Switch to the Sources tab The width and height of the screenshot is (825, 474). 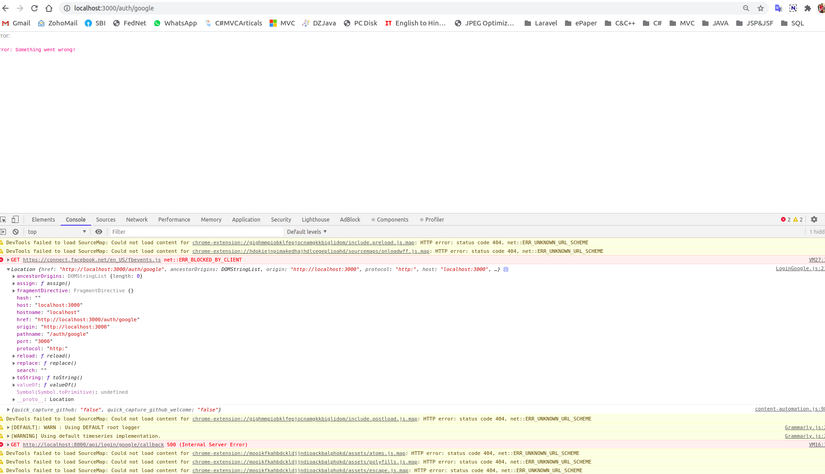pyautogui.click(x=106, y=219)
